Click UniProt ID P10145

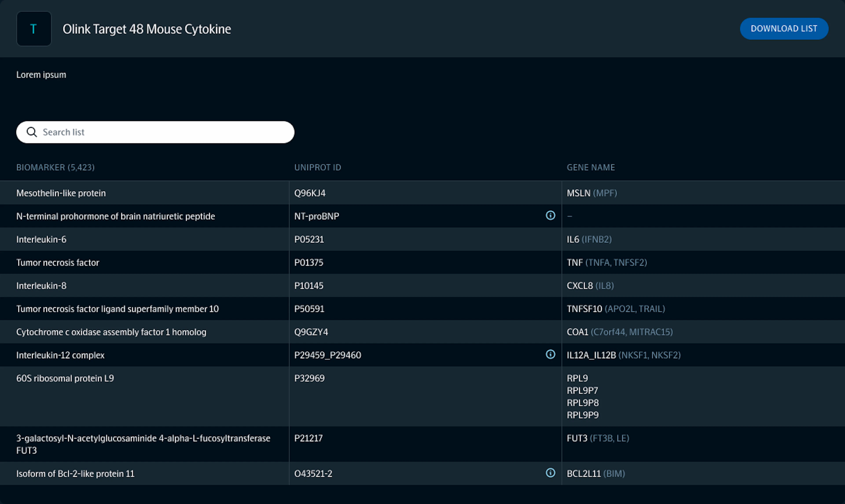309,286
